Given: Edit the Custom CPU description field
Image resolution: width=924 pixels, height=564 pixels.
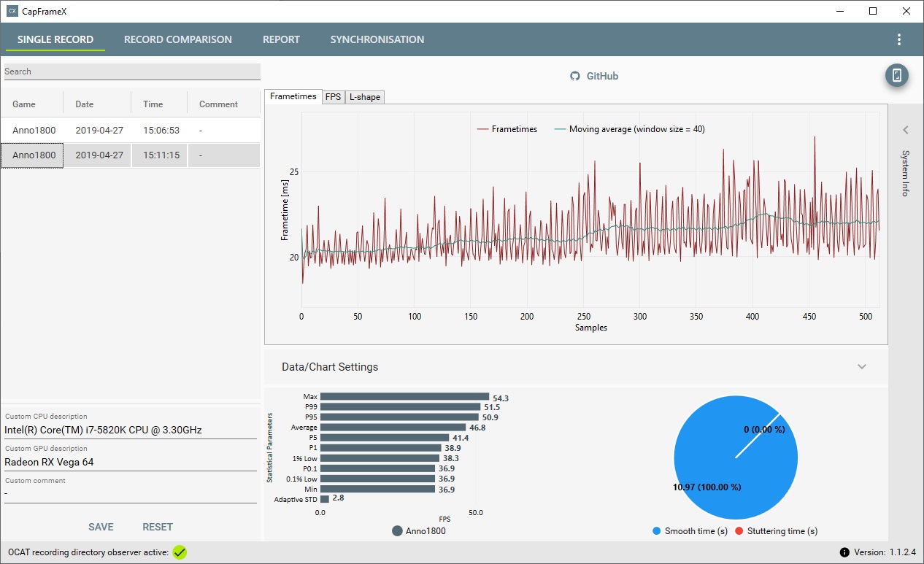Looking at the screenshot, I should coord(130,430).
